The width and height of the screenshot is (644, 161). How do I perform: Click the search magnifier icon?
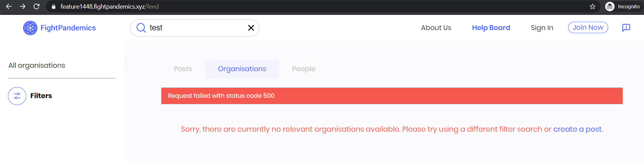pyautogui.click(x=141, y=28)
